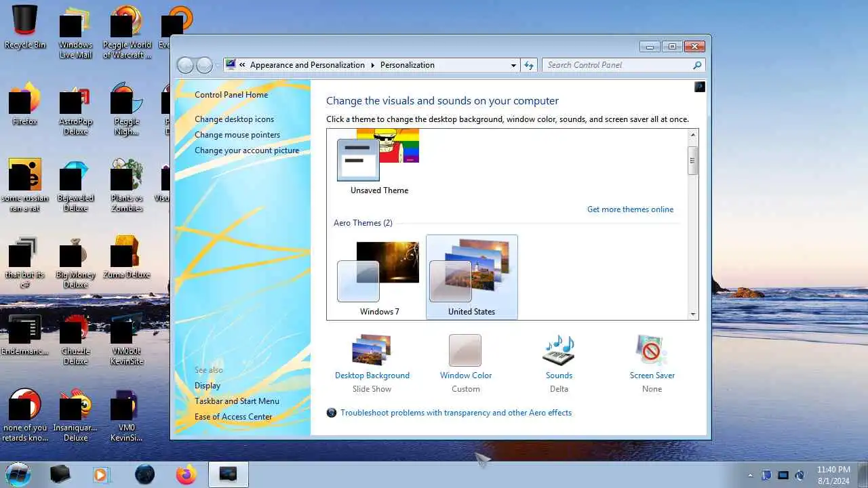Select the Unsaved Theme thumbnail
Viewport: 868px width, 488px height.
coord(379,161)
